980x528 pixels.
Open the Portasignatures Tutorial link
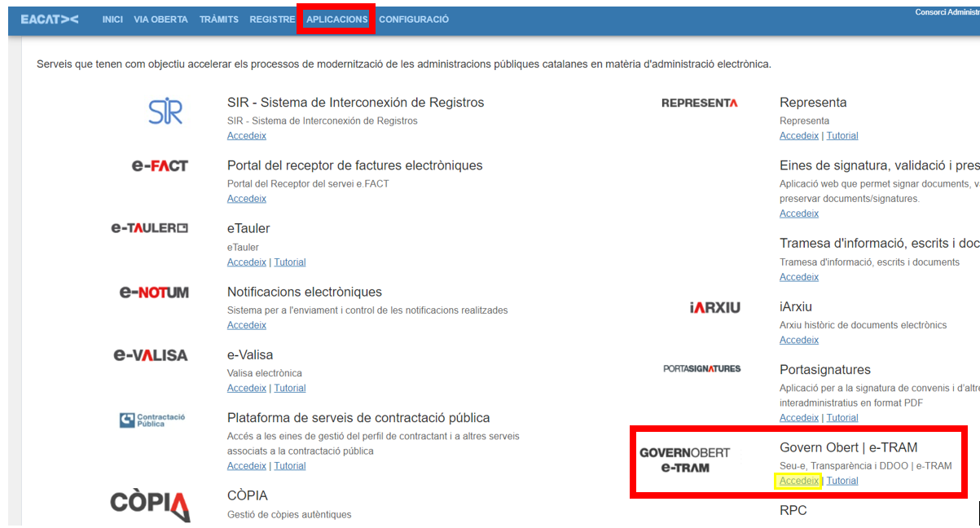(842, 418)
